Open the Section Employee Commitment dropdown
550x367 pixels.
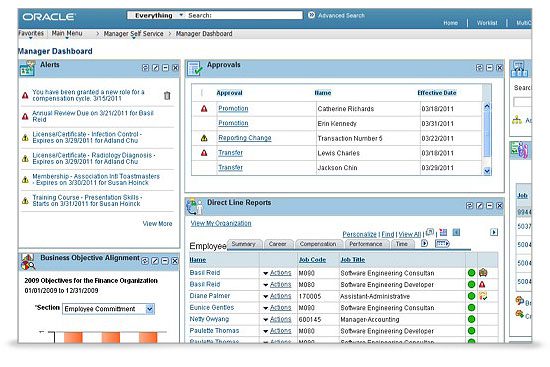coord(150,309)
